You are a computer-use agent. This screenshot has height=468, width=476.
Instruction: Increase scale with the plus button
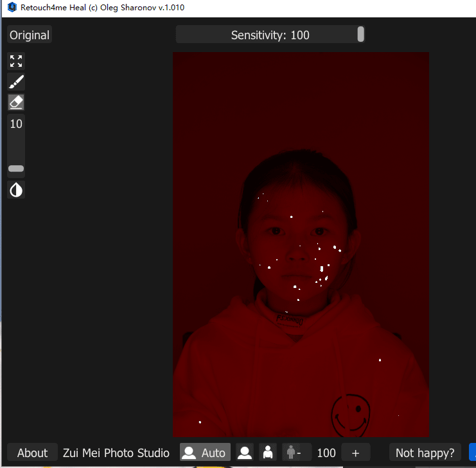pyautogui.click(x=356, y=453)
